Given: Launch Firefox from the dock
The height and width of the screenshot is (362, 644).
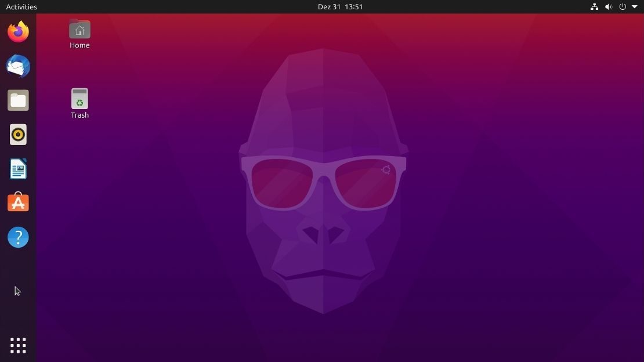Looking at the screenshot, I should coord(18,31).
